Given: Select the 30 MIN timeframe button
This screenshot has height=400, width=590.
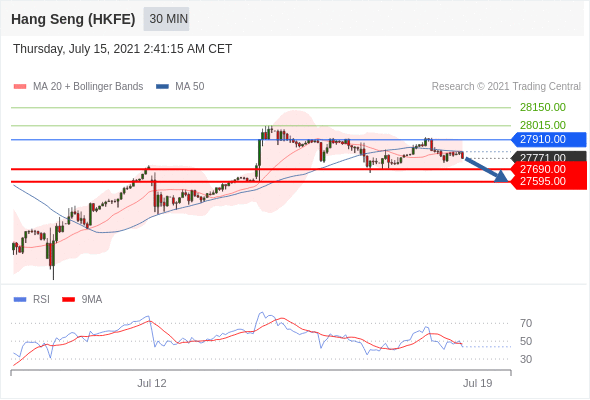Looking at the screenshot, I should click(166, 18).
